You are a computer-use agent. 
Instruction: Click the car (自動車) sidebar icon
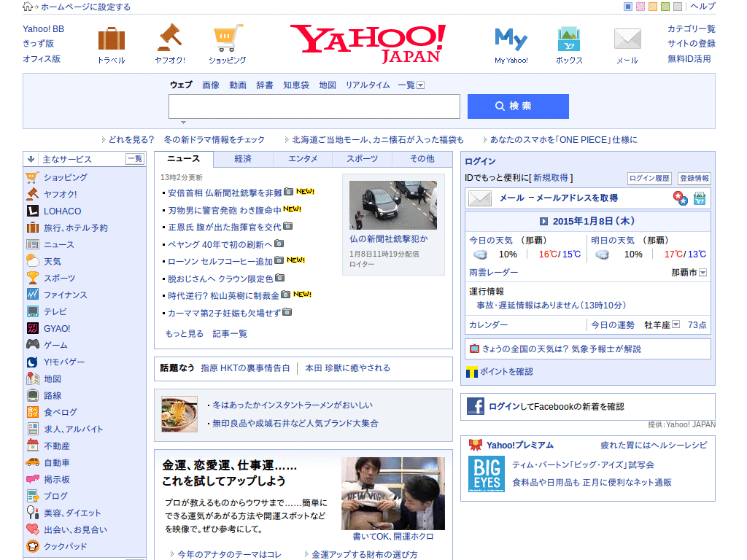32,462
